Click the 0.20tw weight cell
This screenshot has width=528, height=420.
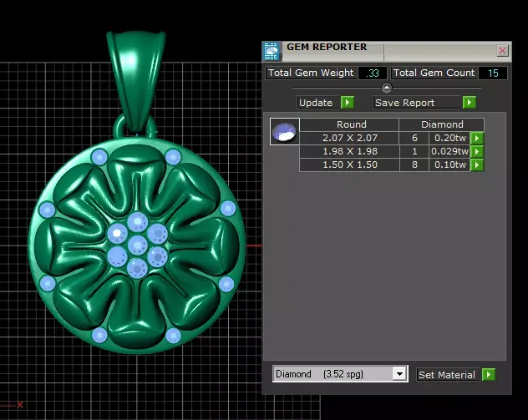449,138
